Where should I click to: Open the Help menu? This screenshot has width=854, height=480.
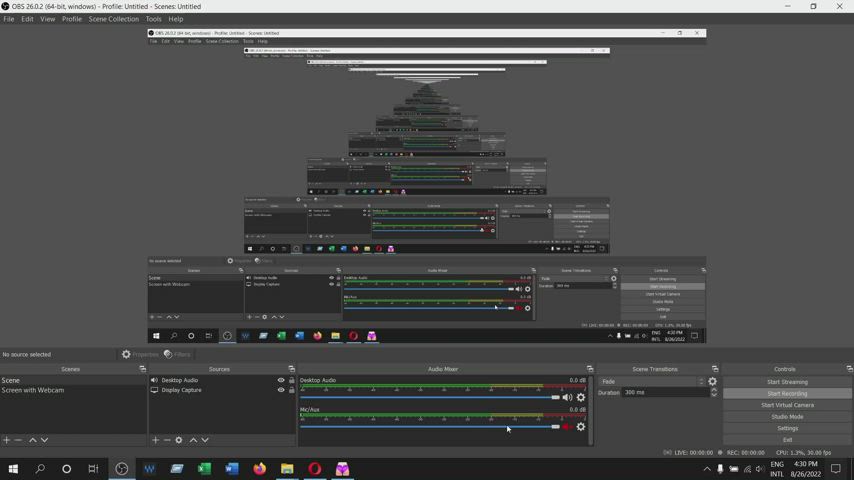pos(175,19)
